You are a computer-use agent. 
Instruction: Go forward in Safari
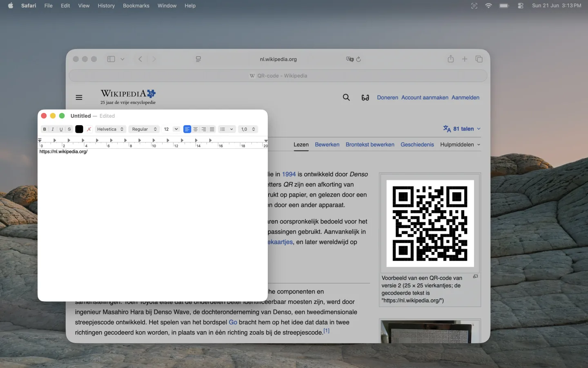pos(154,59)
